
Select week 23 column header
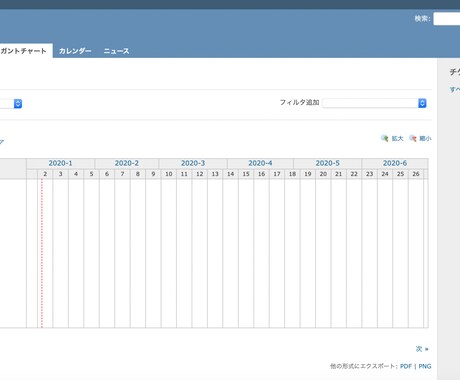(370, 174)
